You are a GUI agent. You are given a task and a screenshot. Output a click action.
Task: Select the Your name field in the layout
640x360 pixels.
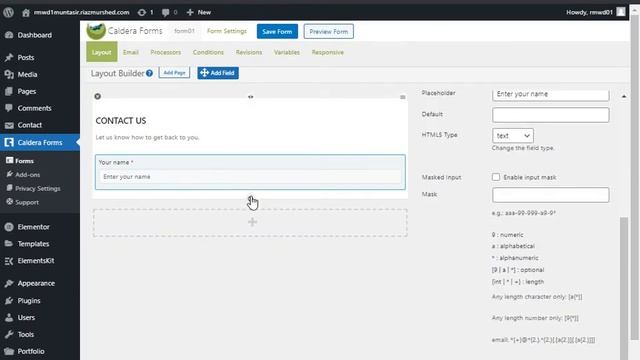(x=250, y=172)
